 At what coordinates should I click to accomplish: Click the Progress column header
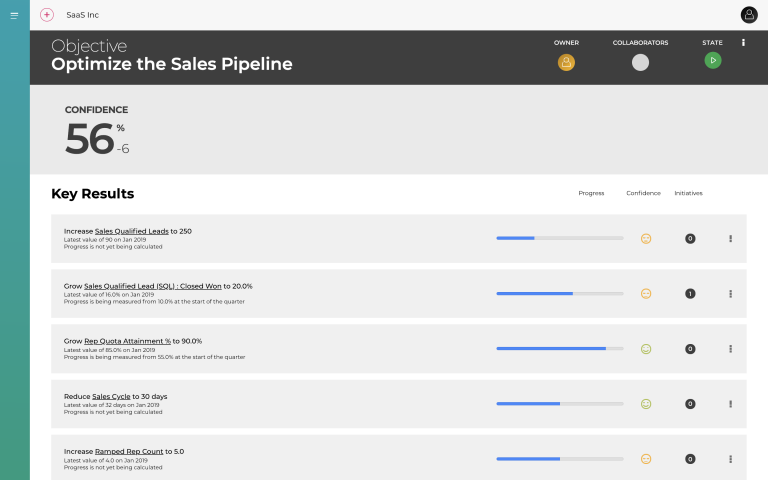click(591, 193)
